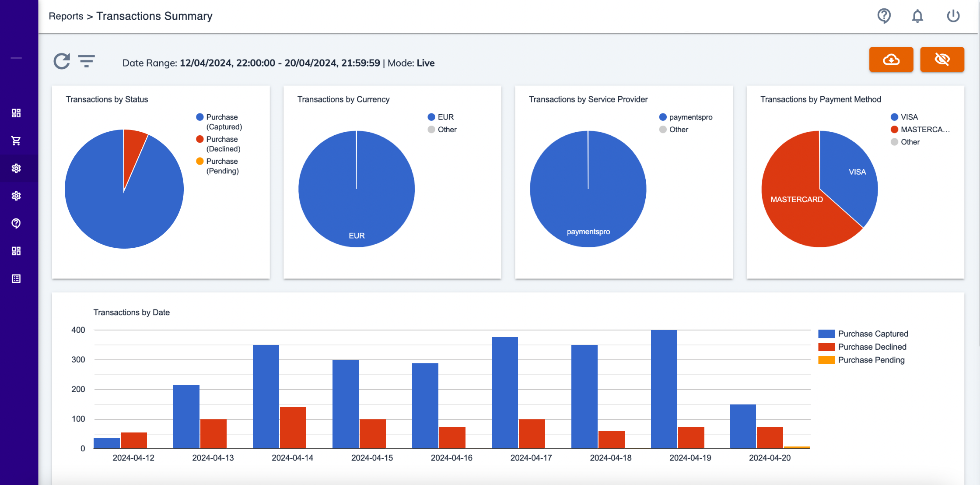Click Purchase Captured bar chart legend
980x485 pixels.
tap(863, 334)
